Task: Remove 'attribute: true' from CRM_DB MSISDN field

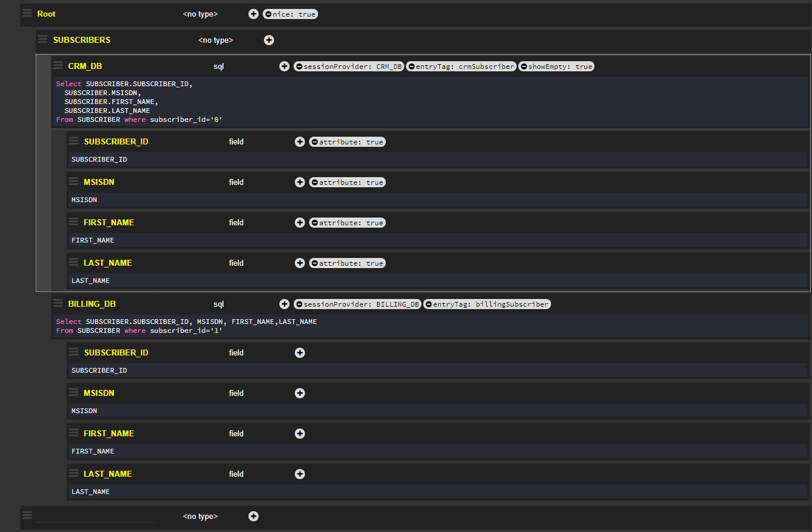Action: coord(314,182)
